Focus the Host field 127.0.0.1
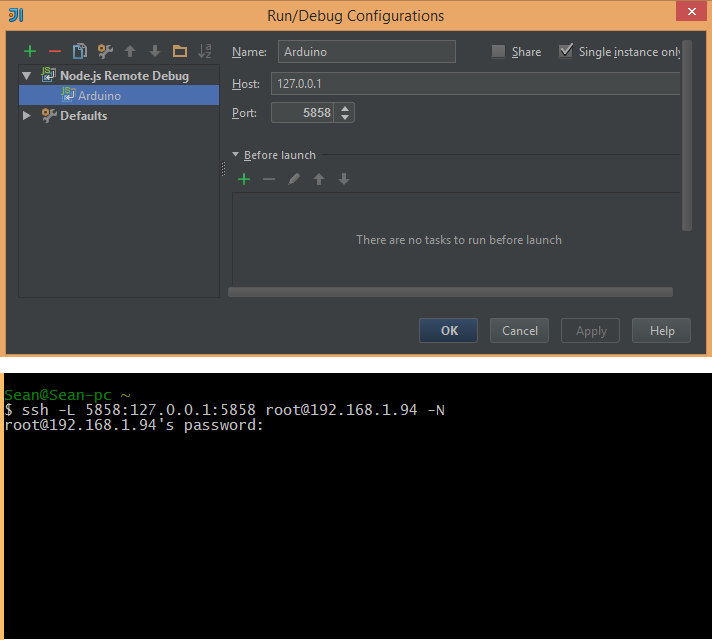Image resolution: width=712 pixels, height=640 pixels. point(475,84)
